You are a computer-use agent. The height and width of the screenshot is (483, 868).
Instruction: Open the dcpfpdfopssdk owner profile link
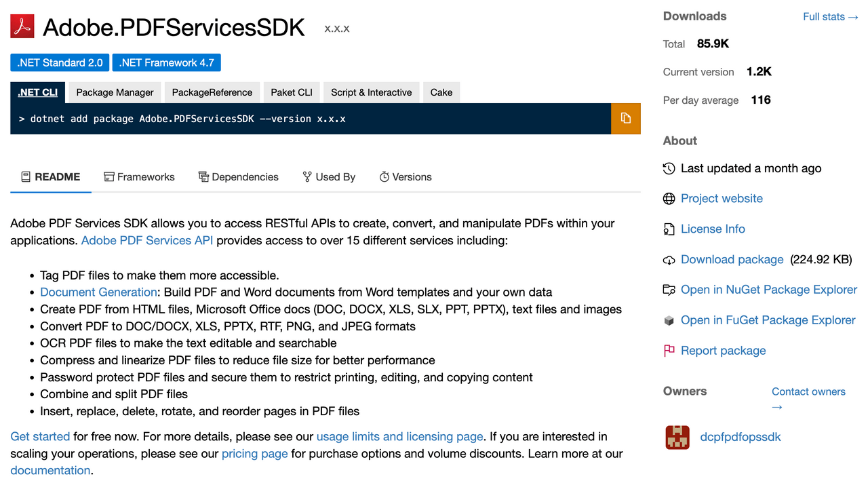tap(741, 438)
